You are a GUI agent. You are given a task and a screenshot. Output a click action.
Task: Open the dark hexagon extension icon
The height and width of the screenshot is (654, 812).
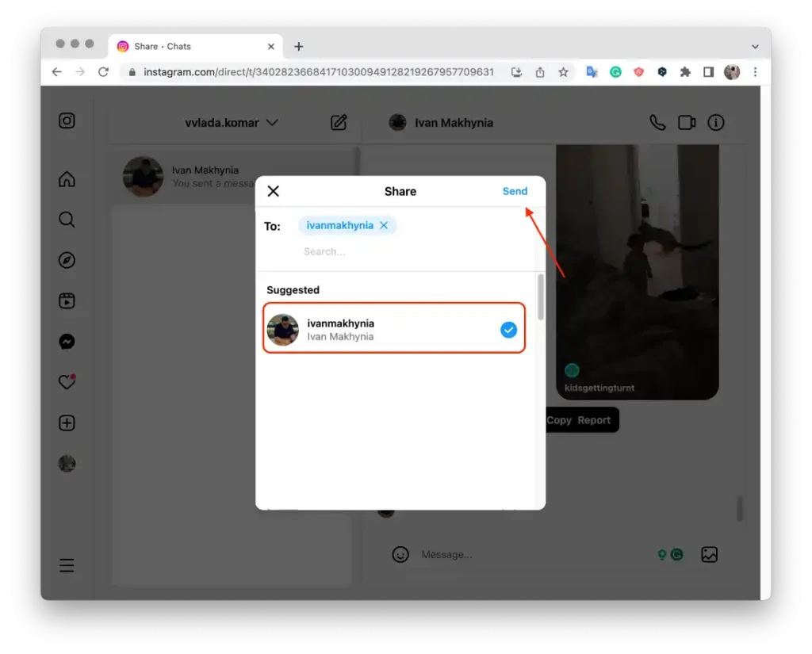pos(662,72)
